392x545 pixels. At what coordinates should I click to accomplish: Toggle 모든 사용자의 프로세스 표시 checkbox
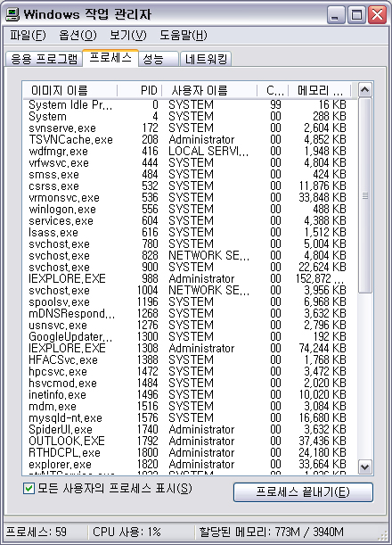point(29,488)
